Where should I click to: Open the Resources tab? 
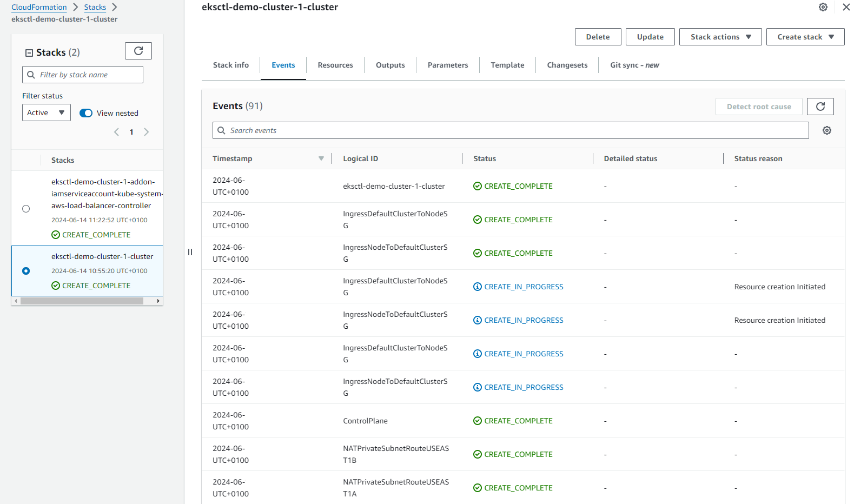point(335,65)
